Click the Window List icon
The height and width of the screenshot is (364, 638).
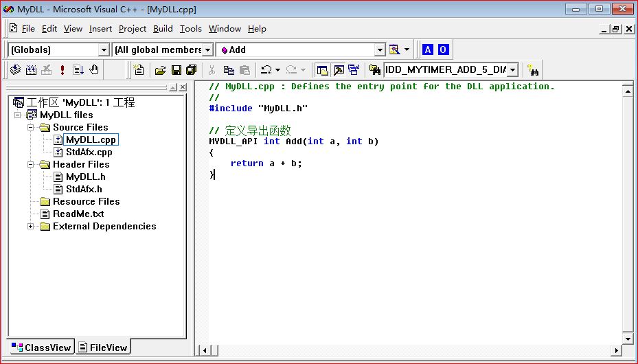[354, 70]
